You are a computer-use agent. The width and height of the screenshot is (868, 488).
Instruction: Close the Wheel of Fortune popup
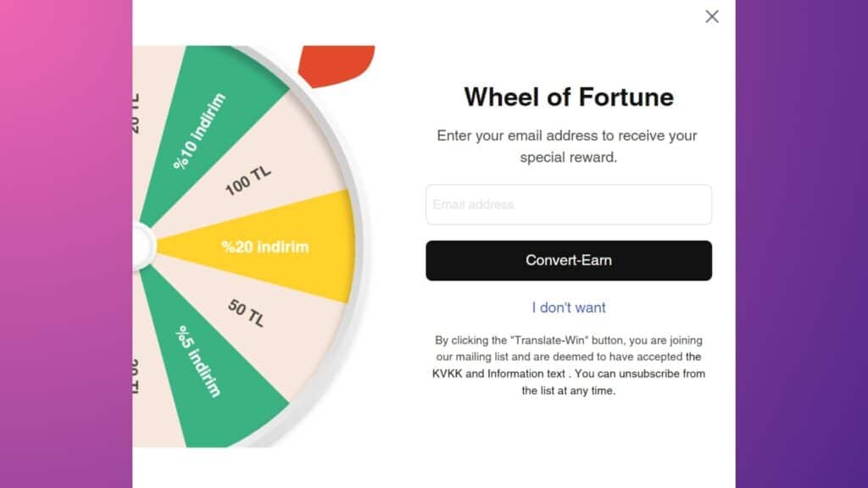[x=711, y=16]
